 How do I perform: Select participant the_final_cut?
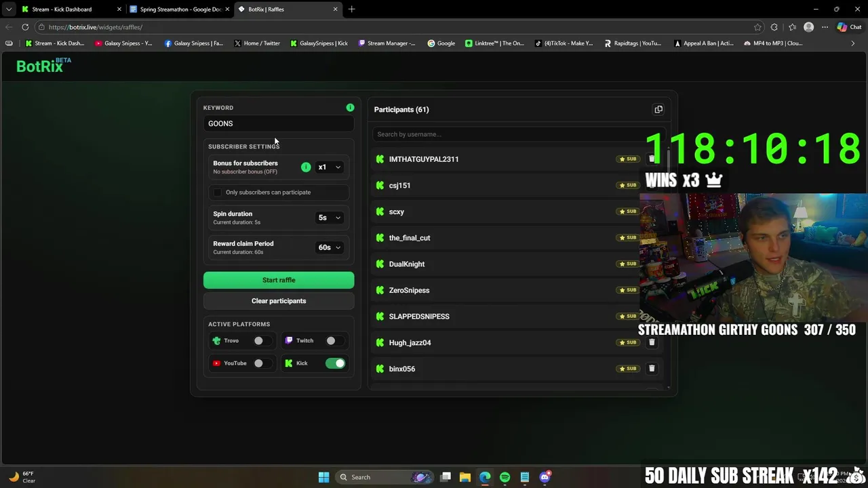pos(410,238)
